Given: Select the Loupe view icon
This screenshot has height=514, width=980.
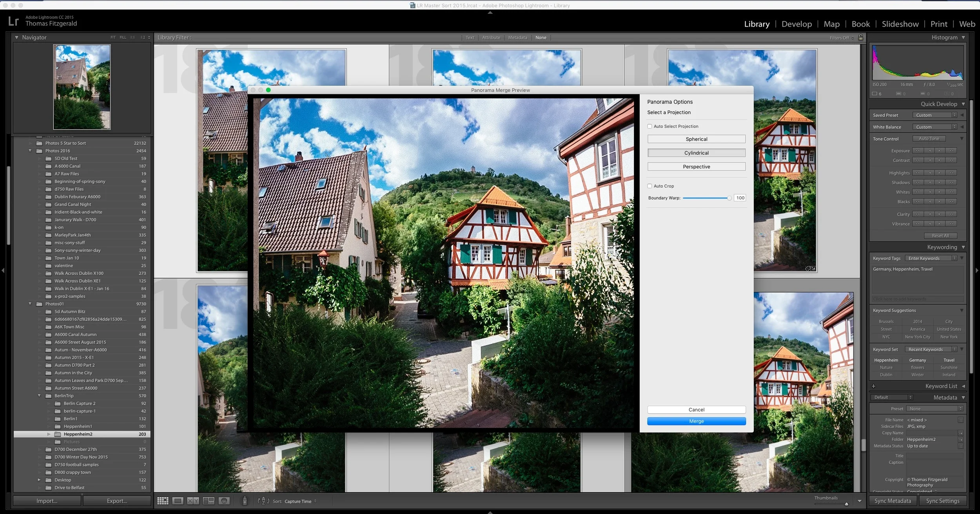Looking at the screenshot, I should tap(178, 501).
